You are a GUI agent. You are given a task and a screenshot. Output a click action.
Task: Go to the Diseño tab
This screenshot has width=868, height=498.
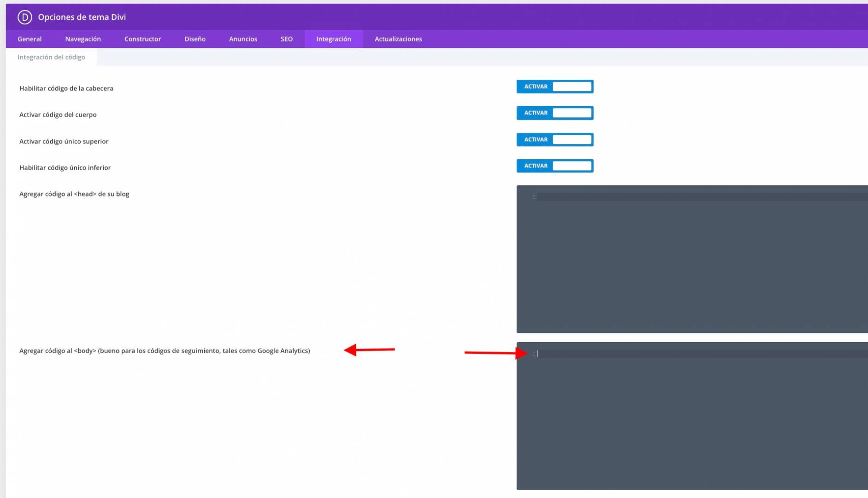click(195, 39)
